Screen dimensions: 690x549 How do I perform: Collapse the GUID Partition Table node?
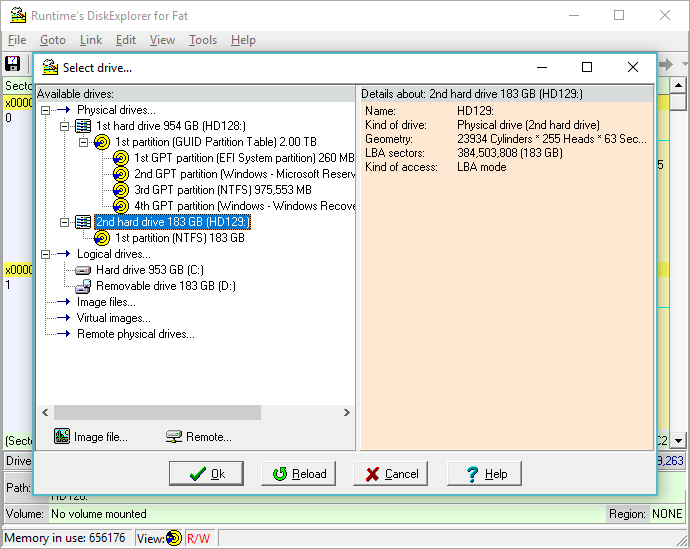84,142
